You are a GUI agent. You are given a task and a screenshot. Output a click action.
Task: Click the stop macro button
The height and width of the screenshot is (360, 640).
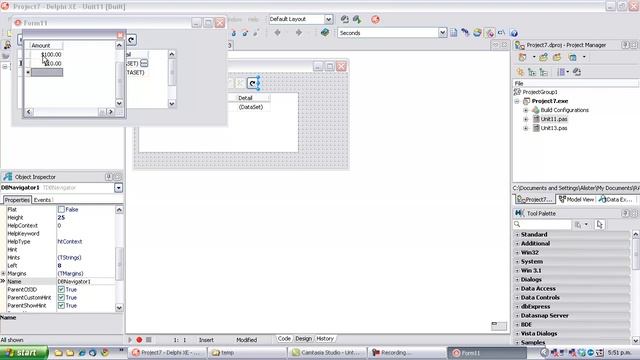[149, 340]
